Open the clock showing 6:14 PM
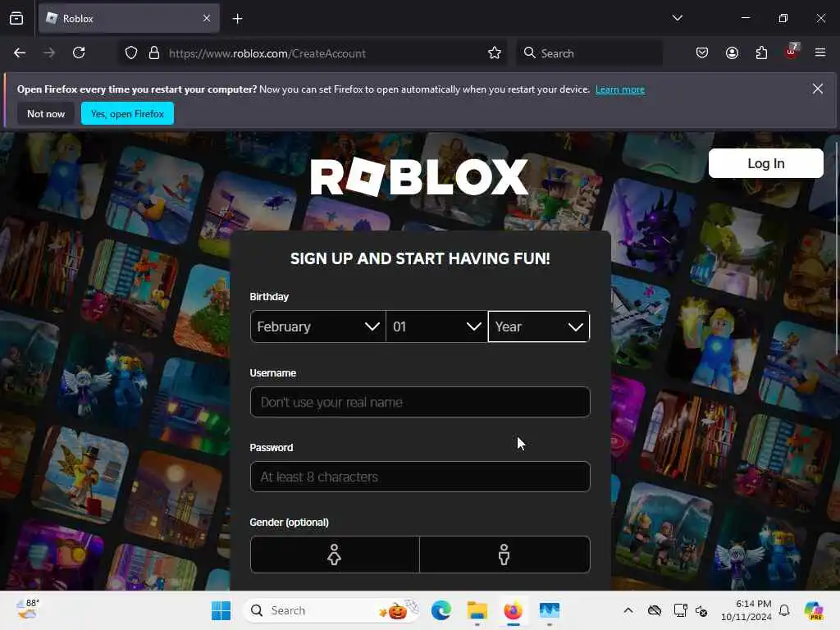Image resolution: width=840 pixels, height=630 pixels. click(x=746, y=610)
